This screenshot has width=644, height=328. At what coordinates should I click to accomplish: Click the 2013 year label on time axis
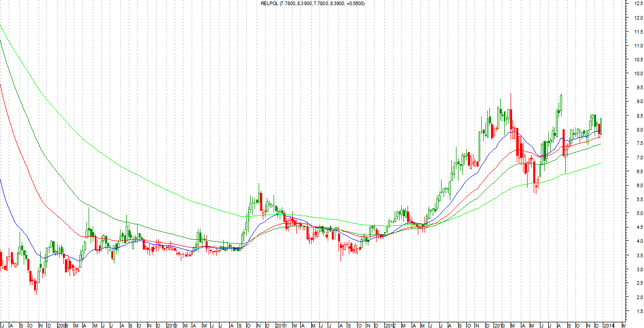click(x=499, y=325)
